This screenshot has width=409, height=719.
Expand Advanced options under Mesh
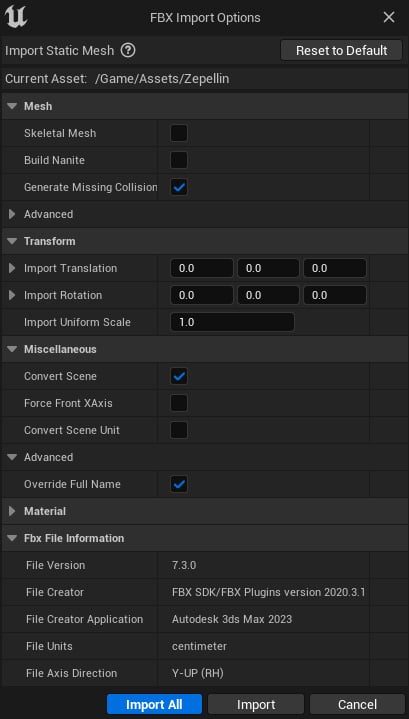12,214
